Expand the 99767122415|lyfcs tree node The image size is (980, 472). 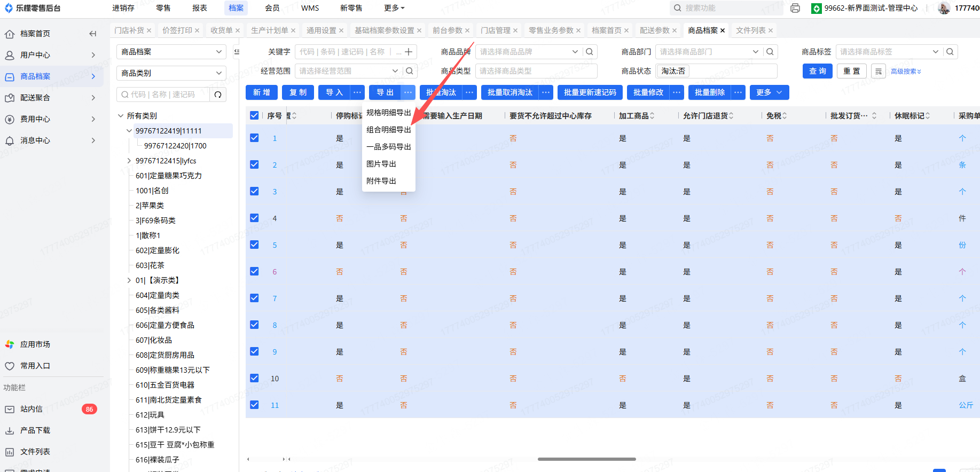[x=129, y=161]
